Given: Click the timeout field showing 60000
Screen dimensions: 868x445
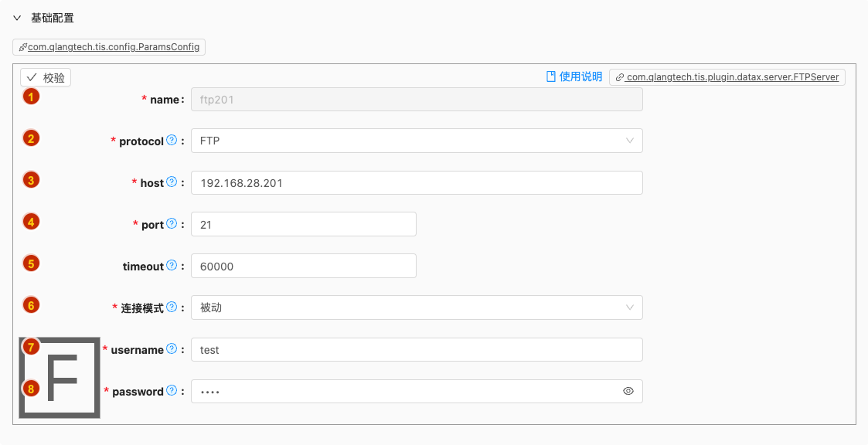Looking at the screenshot, I should tap(303, 266).
